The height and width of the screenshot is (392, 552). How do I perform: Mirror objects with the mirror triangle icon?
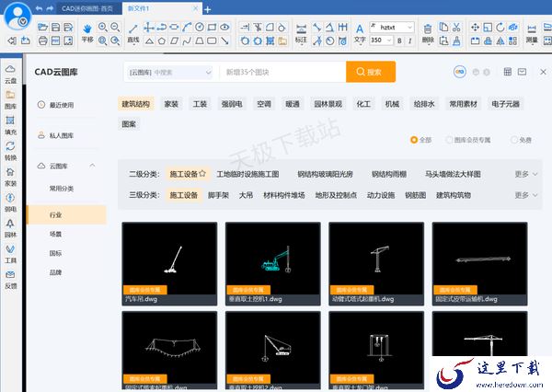pyautogui.click(x=500, y=40)
